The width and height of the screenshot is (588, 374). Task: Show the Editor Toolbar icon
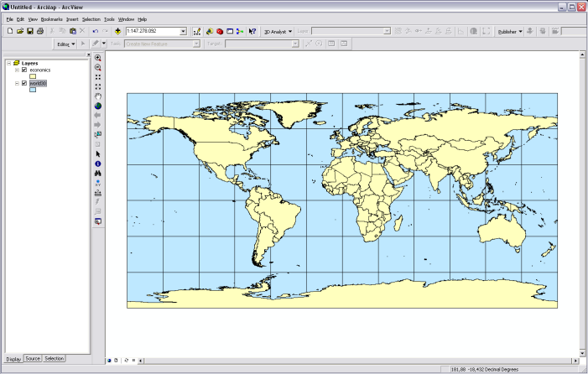click(197, 32)
